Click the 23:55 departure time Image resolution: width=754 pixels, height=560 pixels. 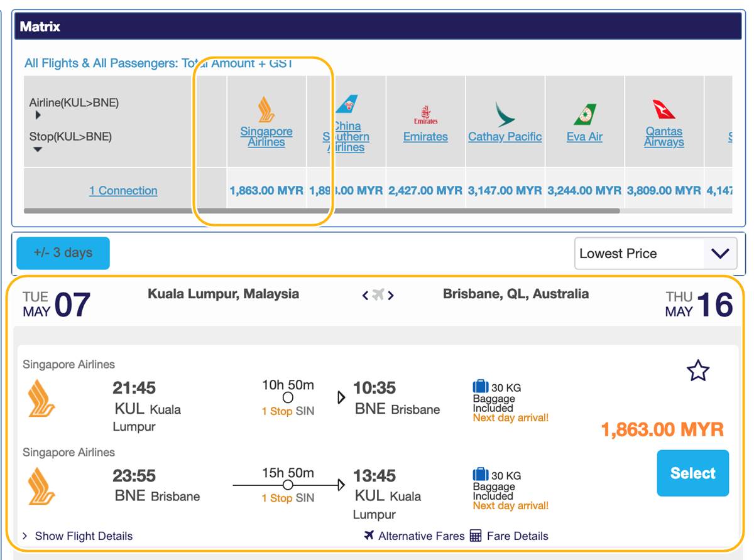click(x=134, y=476)
